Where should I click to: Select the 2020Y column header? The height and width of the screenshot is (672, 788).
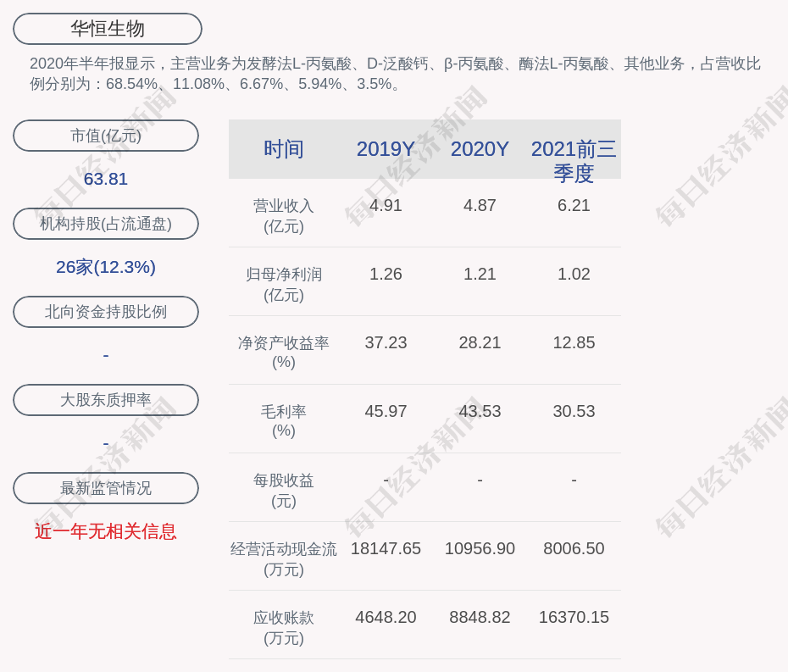pos(480,149)
